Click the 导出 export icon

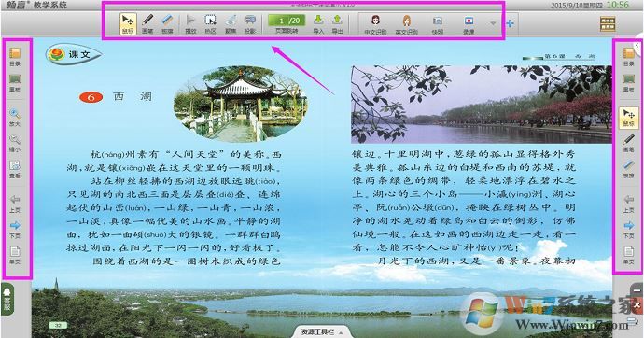(x=337, y=23)
